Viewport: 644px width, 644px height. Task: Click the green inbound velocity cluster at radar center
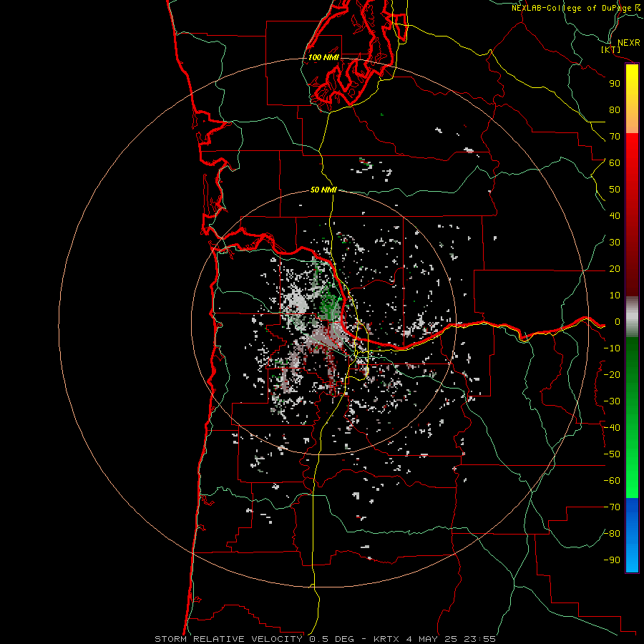tap(330, 305)
